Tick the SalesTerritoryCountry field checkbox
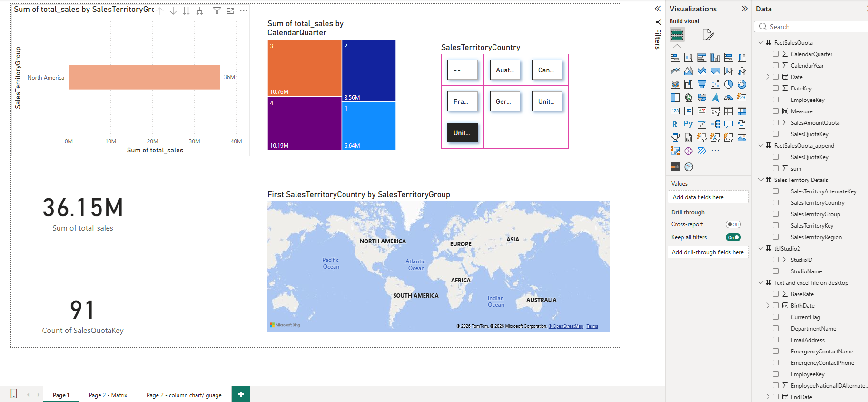Image resolution: width=868 pixels, height=402 pixels. click(776, 202)
